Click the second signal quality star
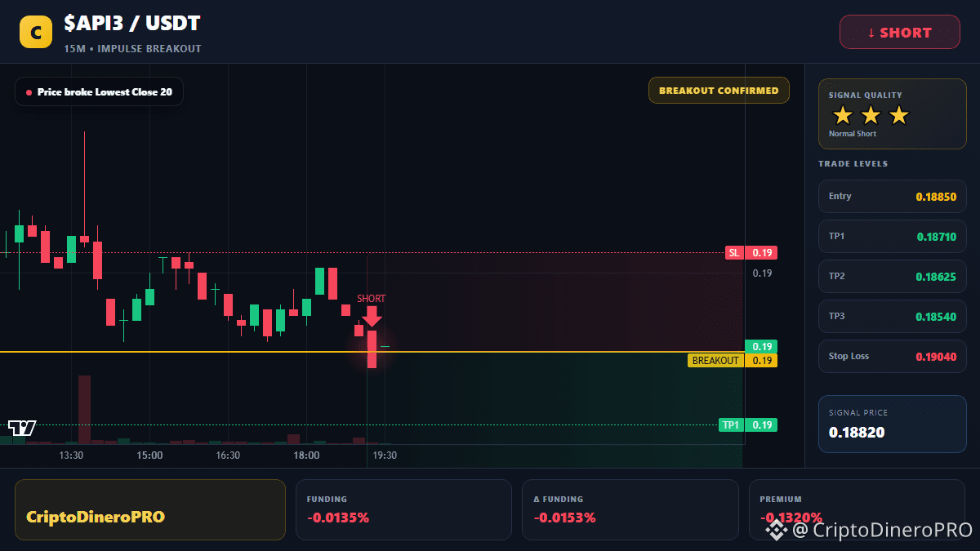Image resolution: width=980 pixels, height=551 pixels. [x=871, y=115]
